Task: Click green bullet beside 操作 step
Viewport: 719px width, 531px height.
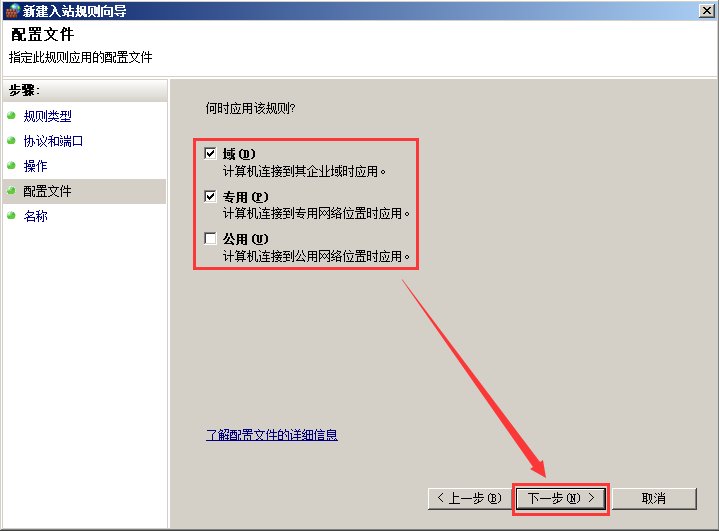Action: pyautogui.click(x=11, y=165)
